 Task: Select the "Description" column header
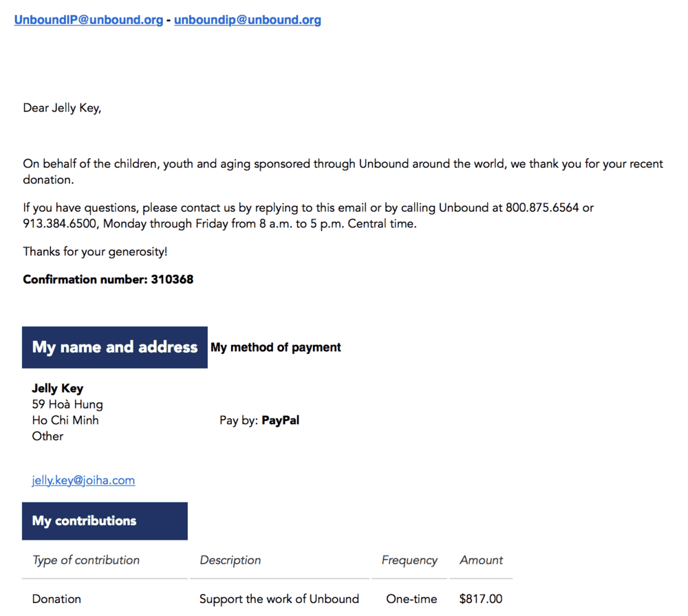click(230, 560)
